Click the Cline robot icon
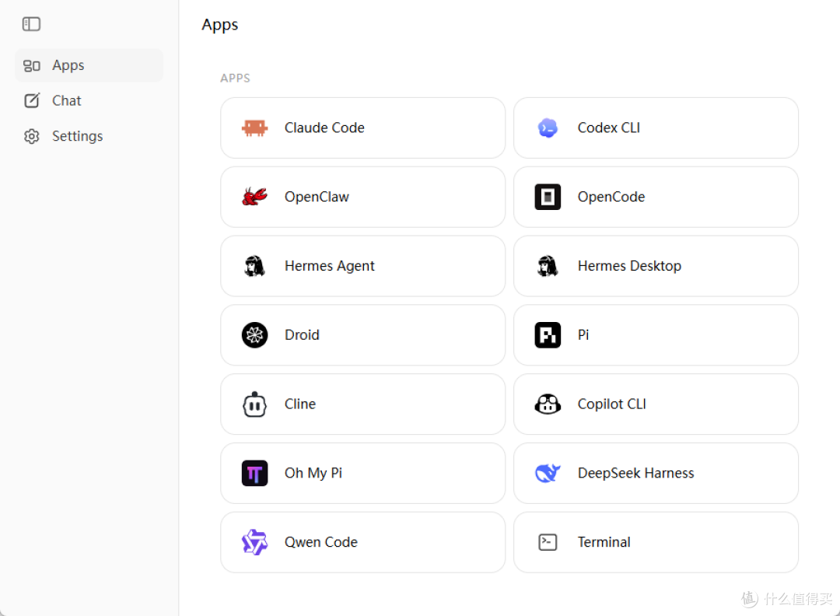Viewport: 840px width, 616px height. pyautogui.click(x=254, y=404)
